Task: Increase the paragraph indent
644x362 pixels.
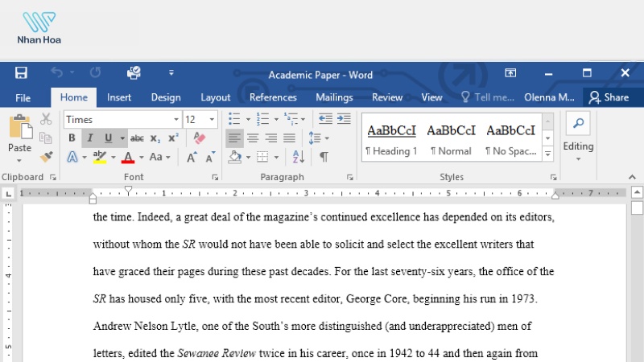Action: click(344, 119)
